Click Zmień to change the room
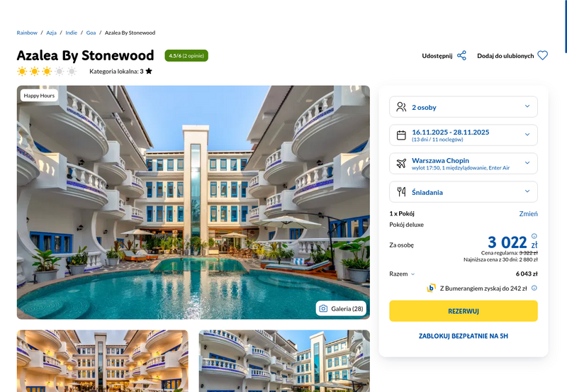567x392 pixels. (x=528, y=213)
